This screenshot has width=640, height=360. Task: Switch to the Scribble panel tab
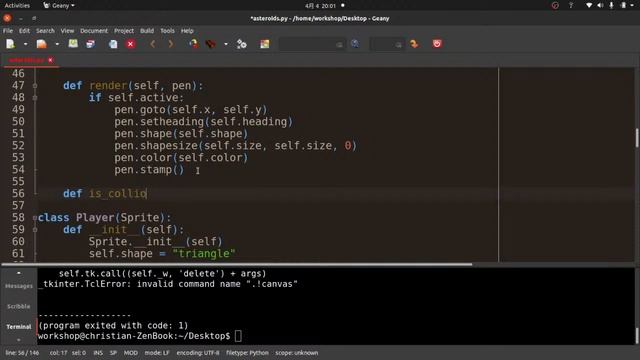tap(19, 306)
